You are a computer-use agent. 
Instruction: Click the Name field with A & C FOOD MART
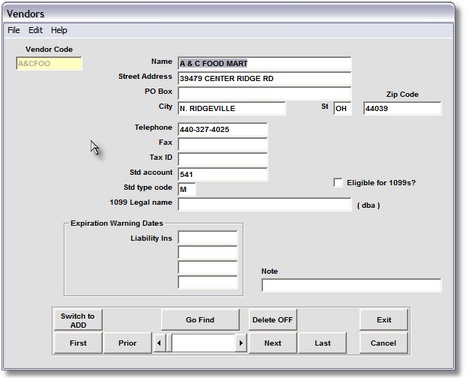click(x=265, y=64)
